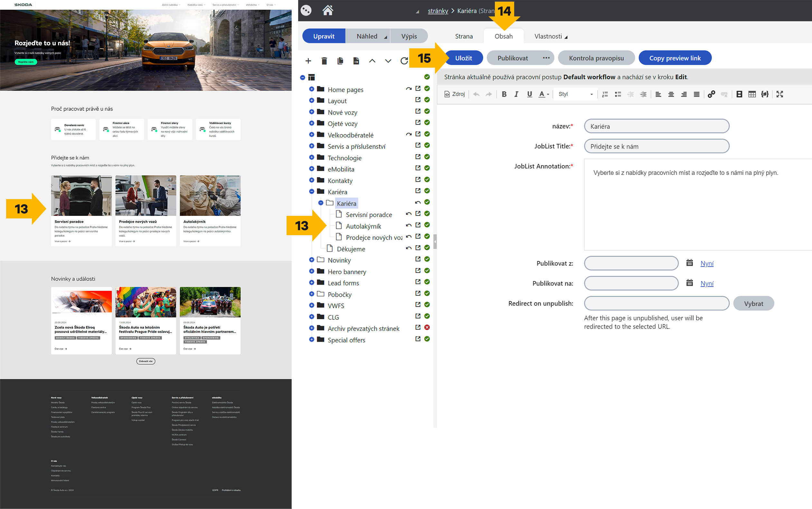Switch to the Strana tab
The image size is (812, 509).
pos(464,36)
